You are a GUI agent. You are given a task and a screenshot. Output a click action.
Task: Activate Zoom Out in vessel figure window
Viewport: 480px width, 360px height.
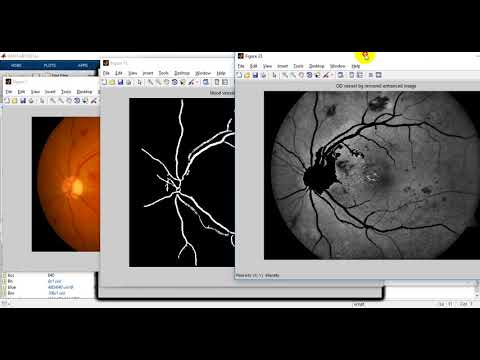click(158, 82)
